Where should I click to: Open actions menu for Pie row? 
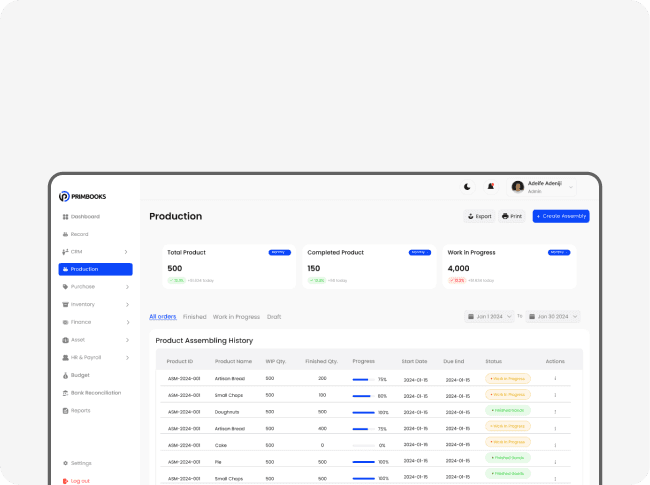pyautogui.click(x=555, y=462)
